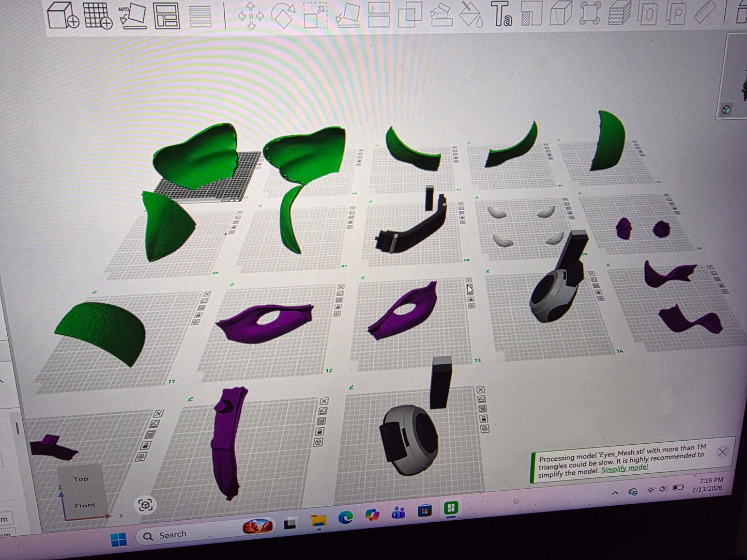Open the Text shape tool (Ta icon)
The image size is (747, 560).
pos(500,14)
